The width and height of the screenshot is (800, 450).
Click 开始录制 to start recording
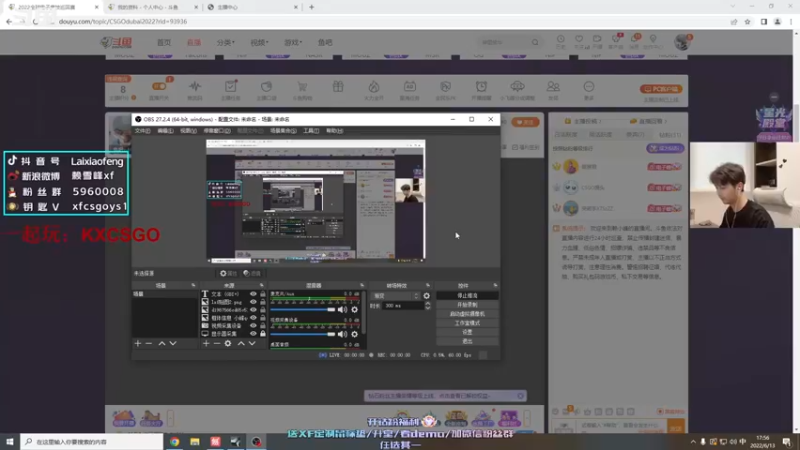tap(467, 305)
